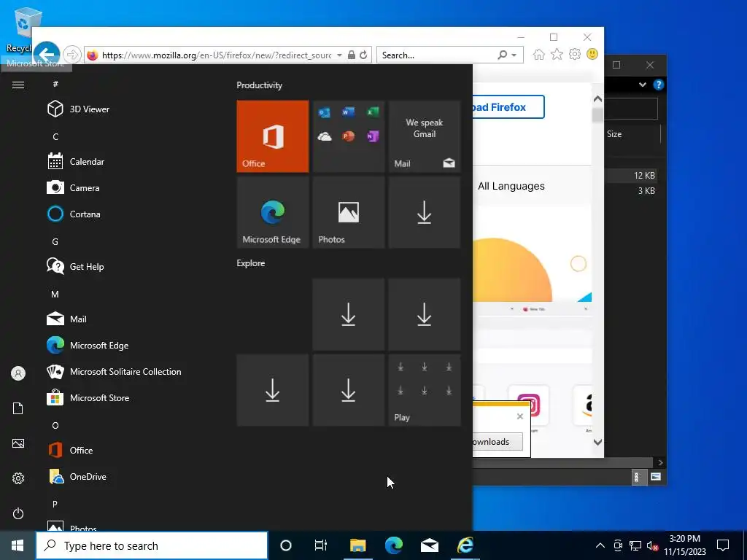Go to browser Home page icon
Image resolution: width=747 pixels, height=560 pixels.
pyautogui.click(x=539, y=54)
